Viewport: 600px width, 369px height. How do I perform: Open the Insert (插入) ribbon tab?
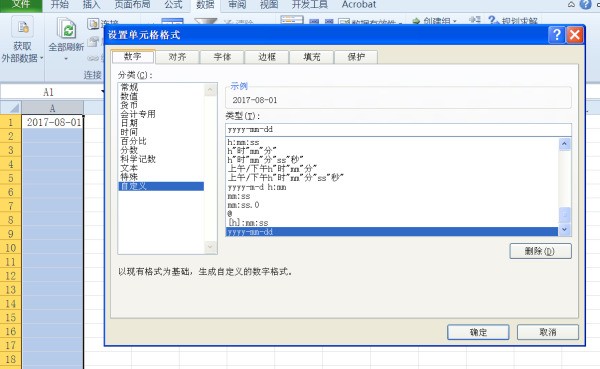(x=91, y=5)
